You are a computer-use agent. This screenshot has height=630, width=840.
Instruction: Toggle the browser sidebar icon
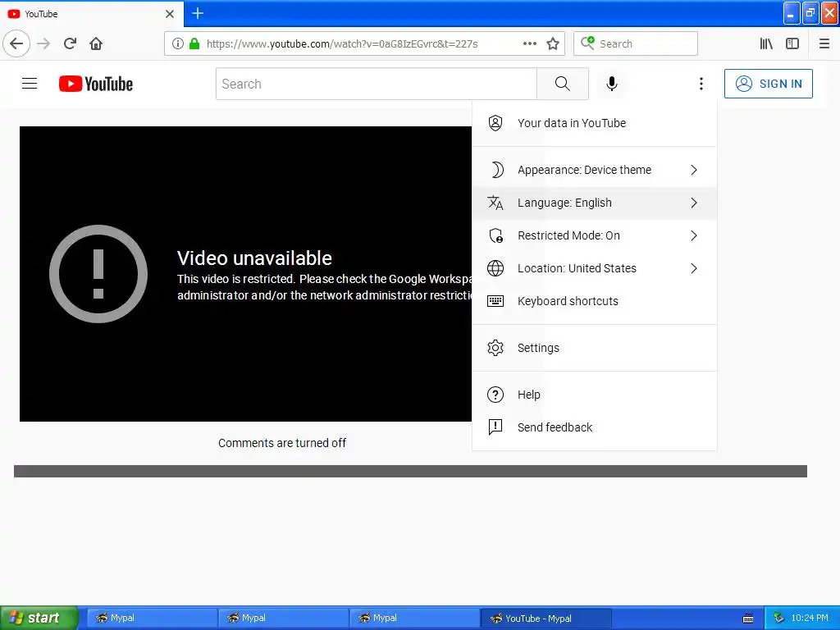click(x=792, y=43)
